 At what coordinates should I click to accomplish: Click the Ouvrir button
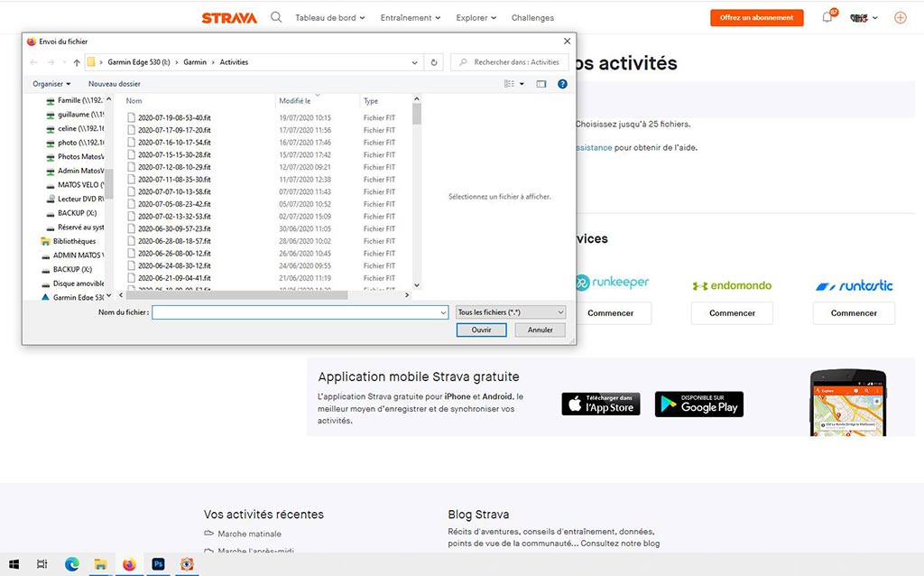pos(482,330)
